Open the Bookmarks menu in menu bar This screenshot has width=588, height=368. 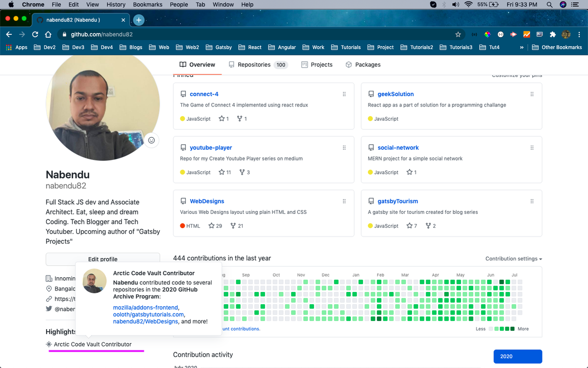pos(147,4)
